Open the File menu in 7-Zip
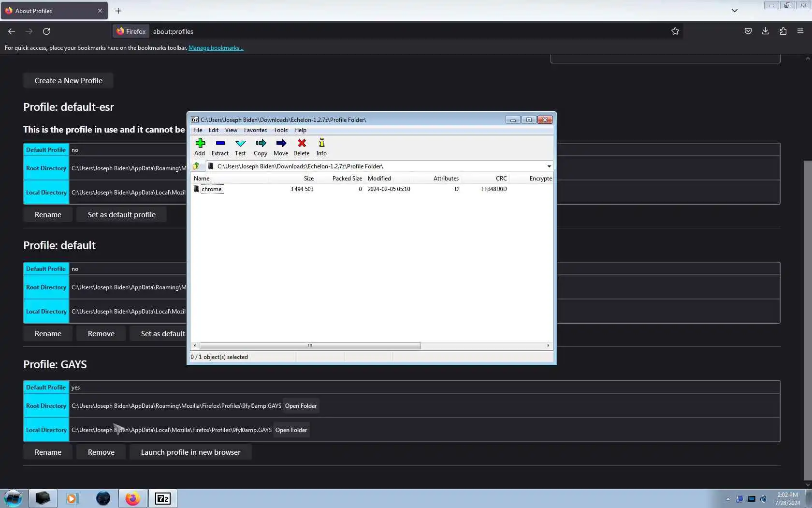The height and width of the screenshot is (508, 812). [x=198, y=130]
